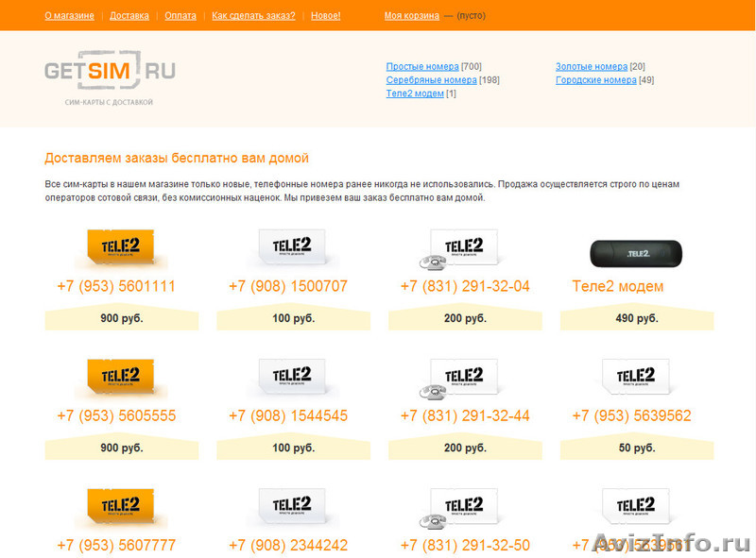The image size is (756, 558).
Task: Click the 200 руб. price under +7 (831) 291-32-44
Action: [465, 448]
